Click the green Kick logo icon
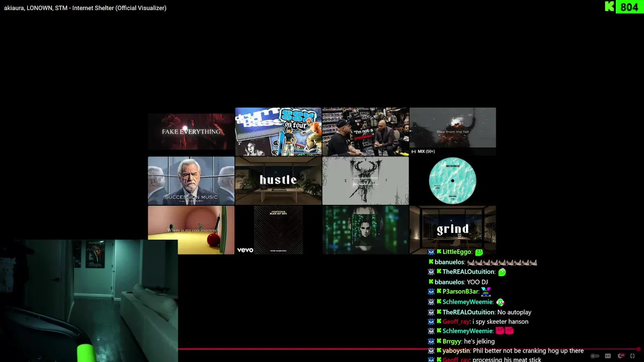Screen dimensions: 644x362 click(609, 7)
